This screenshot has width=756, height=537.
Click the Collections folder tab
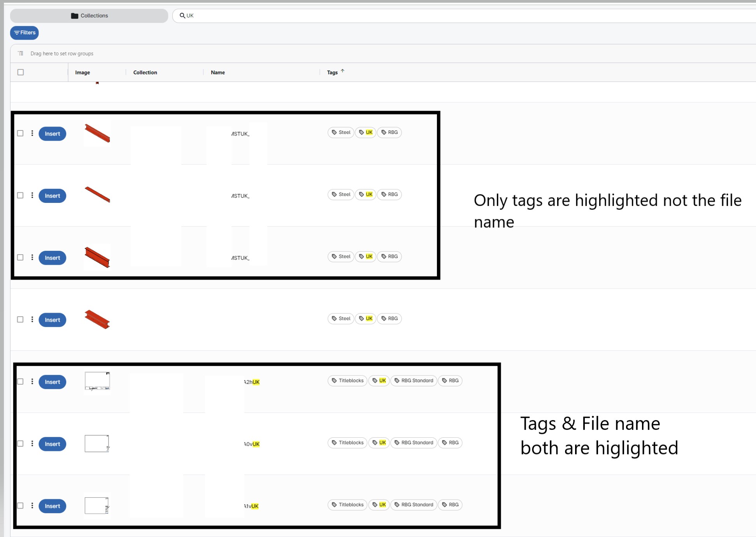[x=89, y=16]
